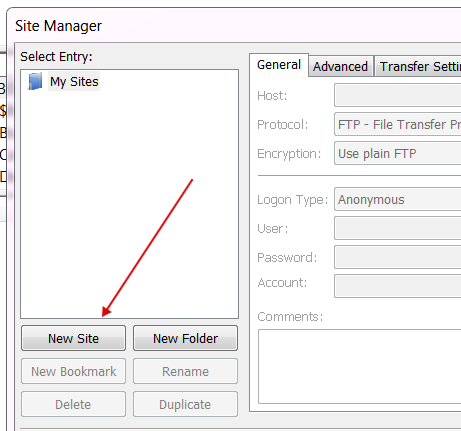
Task: Click the Rename button
Action: point(185,371)
